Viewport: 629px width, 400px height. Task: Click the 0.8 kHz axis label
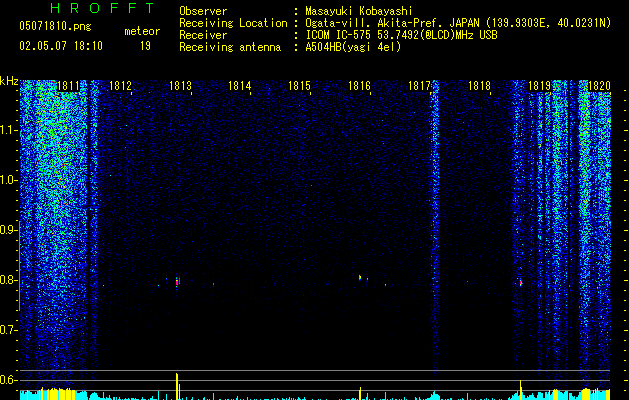(x=9, y=280)
